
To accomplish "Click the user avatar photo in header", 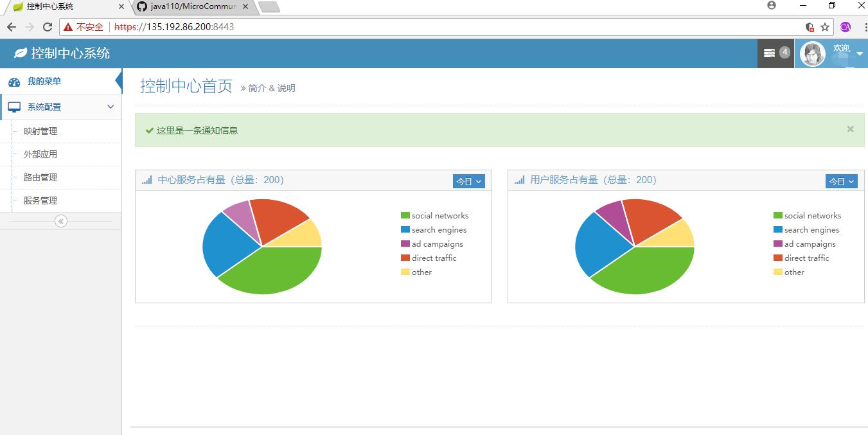I will pos(812,54).
